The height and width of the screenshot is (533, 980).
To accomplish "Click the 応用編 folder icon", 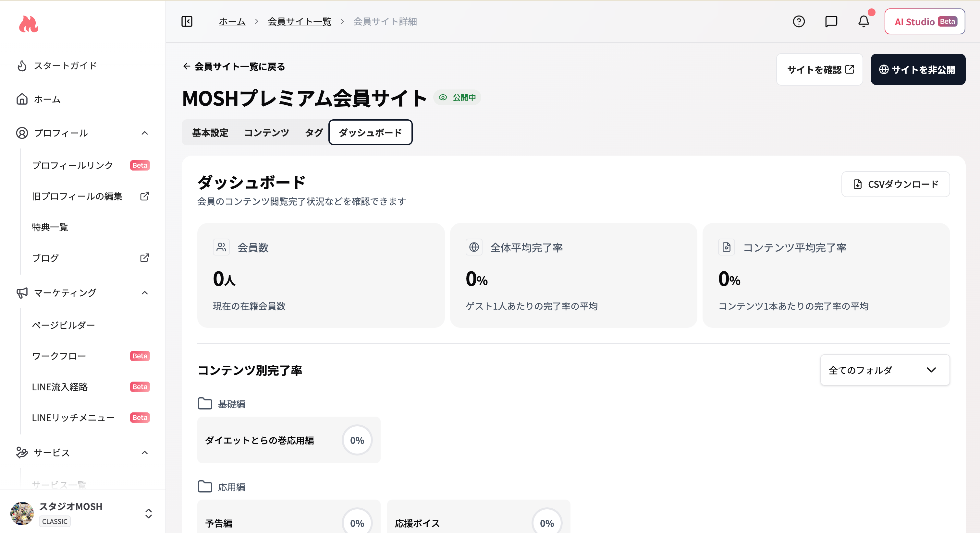I will coord(205,486).
